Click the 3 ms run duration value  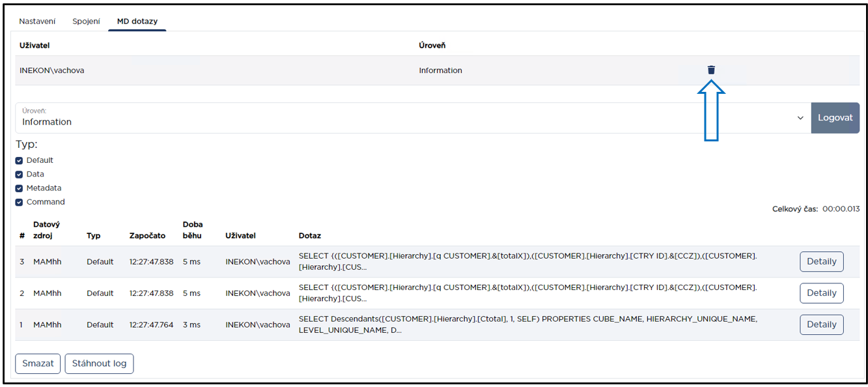tap(191, 324)
